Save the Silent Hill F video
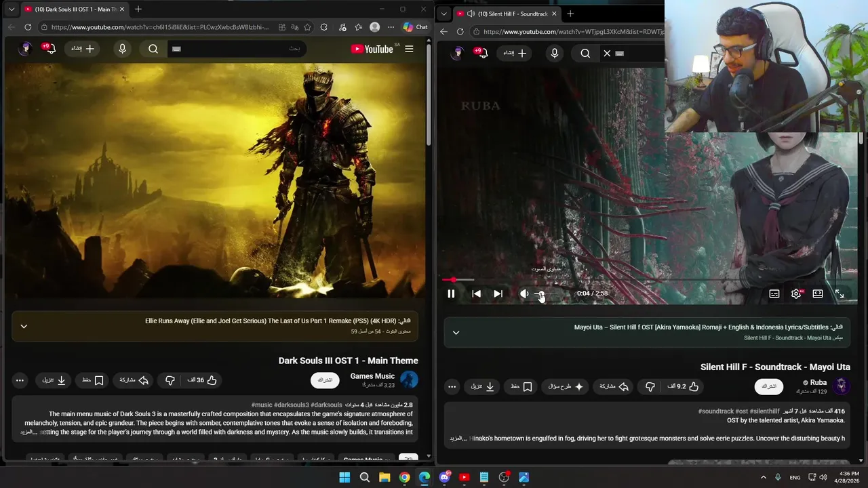868x488 pixels. coord(522,386)
